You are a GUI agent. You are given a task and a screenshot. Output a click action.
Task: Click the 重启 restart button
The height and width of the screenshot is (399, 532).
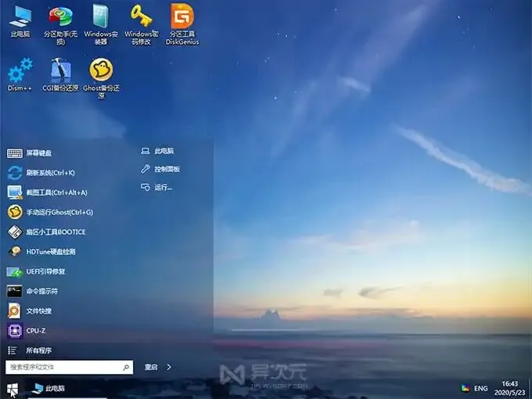click(151, 367)
